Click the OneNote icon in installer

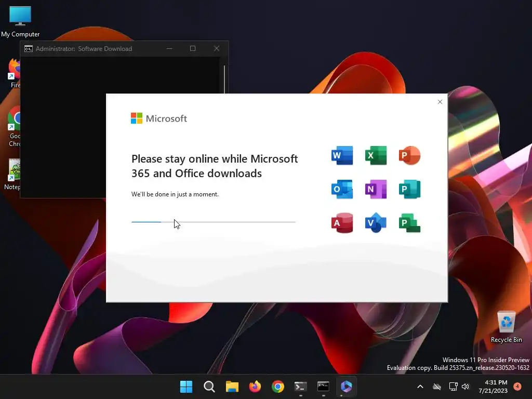pyautogui.click(x=376, y=189)
